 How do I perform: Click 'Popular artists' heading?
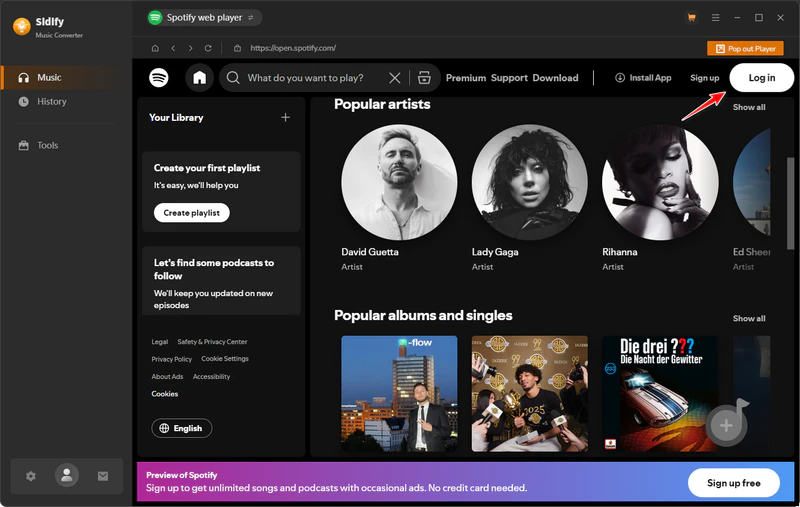coord(382,104)
